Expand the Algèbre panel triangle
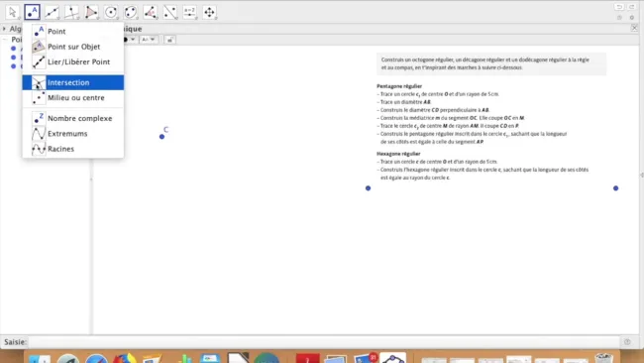 click(x=4, y=29)
